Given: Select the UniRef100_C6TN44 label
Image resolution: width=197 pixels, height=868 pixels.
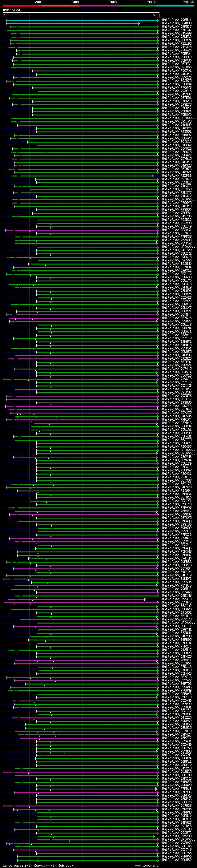Looking at the screenshot, I should coord(177,314).
